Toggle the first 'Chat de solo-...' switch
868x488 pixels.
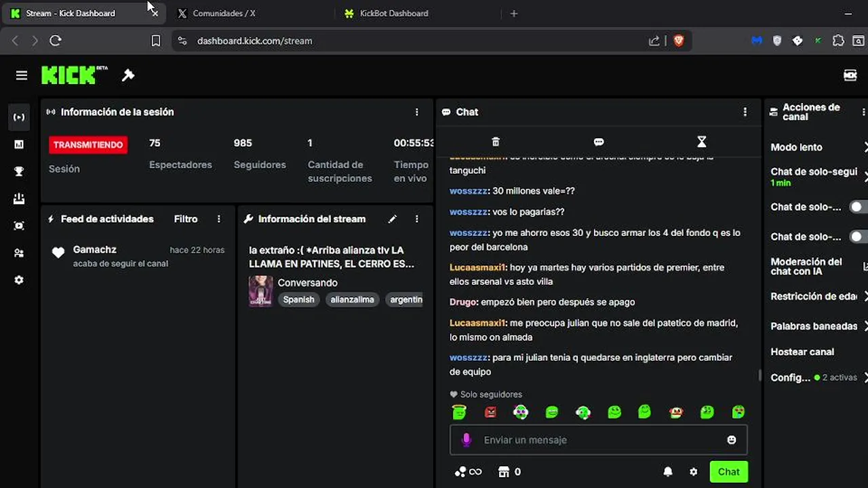[x=859, y=207]
